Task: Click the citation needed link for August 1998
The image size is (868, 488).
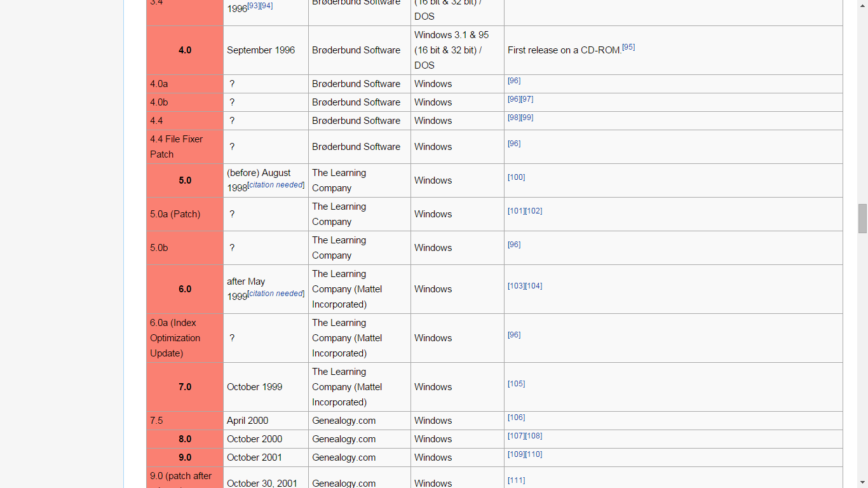Action: coord(276,184)
